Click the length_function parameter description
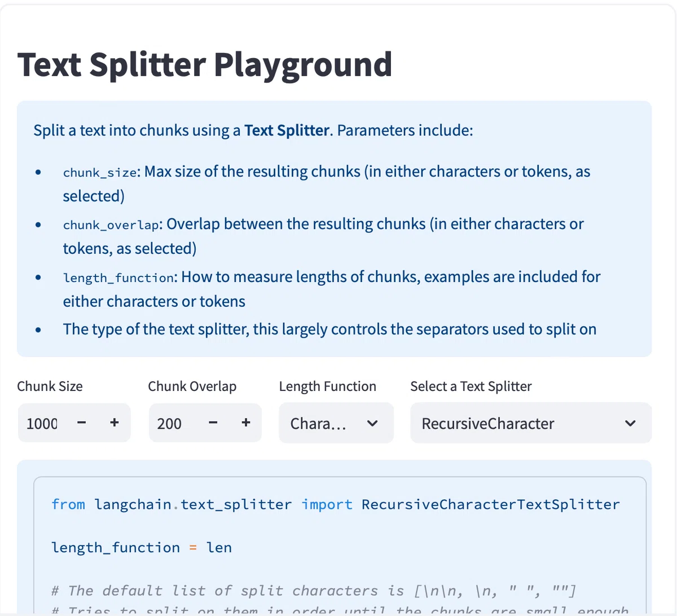The image size is (677, 616). point(332,289)
